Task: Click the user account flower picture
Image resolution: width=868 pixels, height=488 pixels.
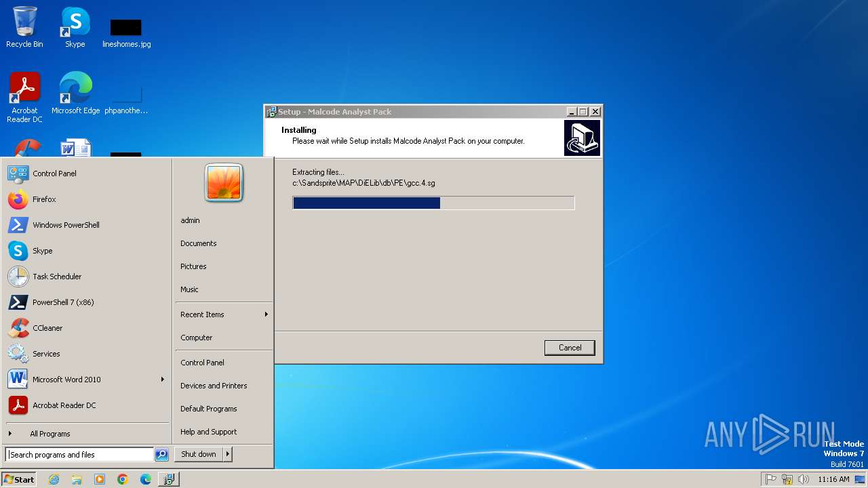Action: [x=224, y=182]
